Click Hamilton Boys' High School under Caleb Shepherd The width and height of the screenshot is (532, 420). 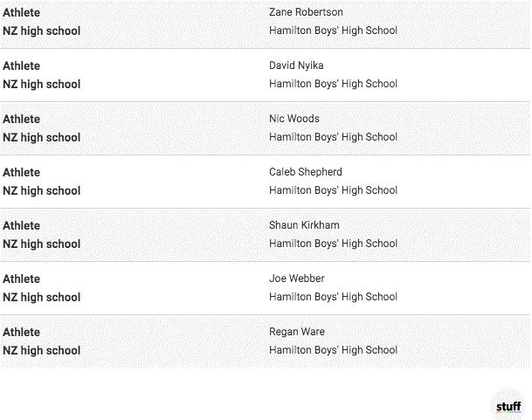click(333, 190)
